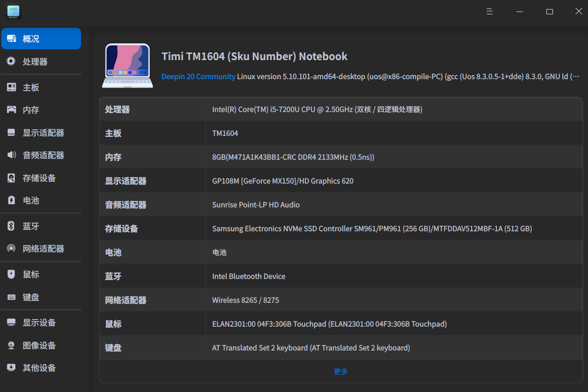Click the Linux kernel version text
The image size is (588, 392).
click(x=408, y=76)
